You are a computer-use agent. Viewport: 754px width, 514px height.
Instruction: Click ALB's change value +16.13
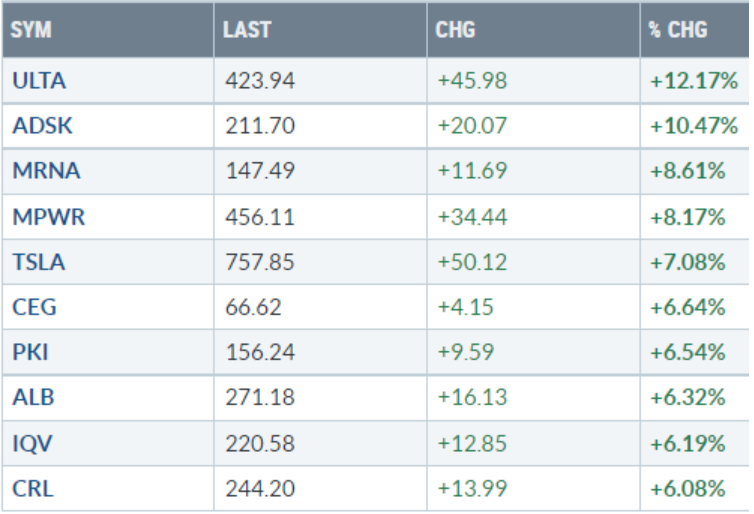tap(472, 397)
